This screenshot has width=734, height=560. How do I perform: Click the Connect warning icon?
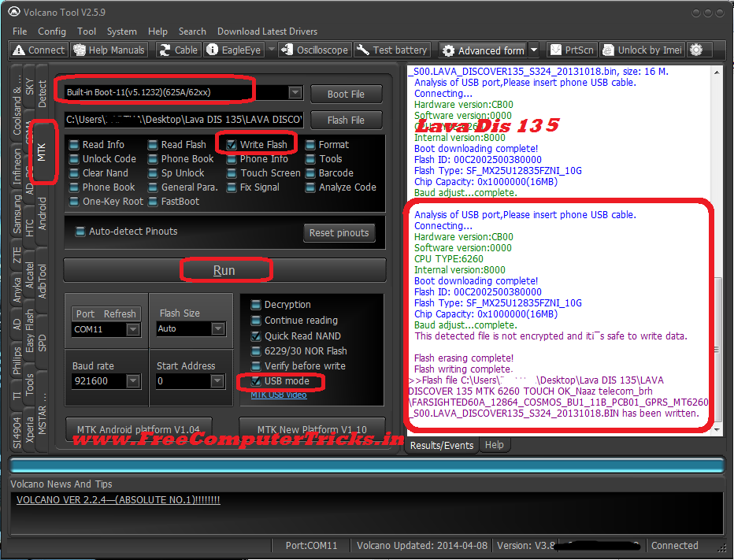(x=19, y=50)
